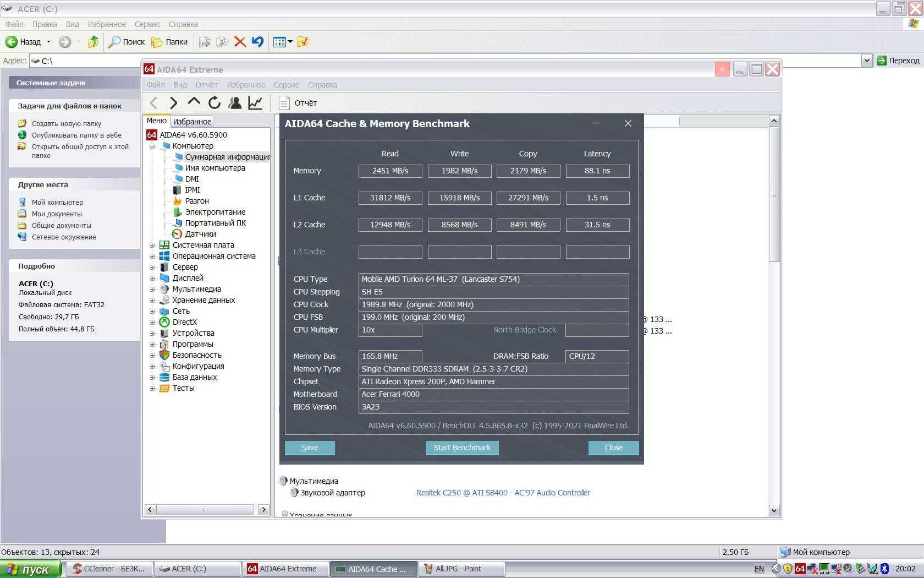Click the Explorer undo arrow icon
Image resolution: width=924 pixels, height=578 pixels.
click(x=257, y=42)
